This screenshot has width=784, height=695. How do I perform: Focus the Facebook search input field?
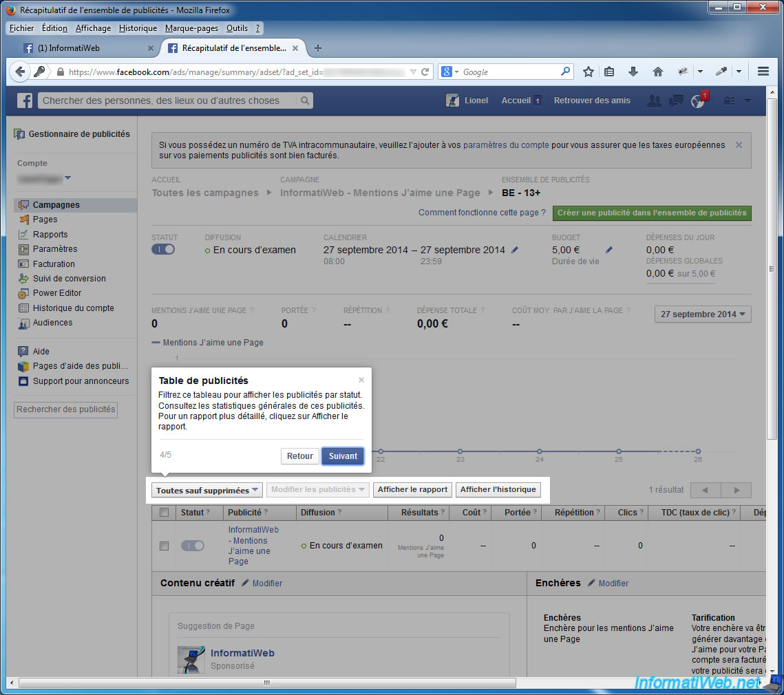pyautogui.click(x=168, y=100)
